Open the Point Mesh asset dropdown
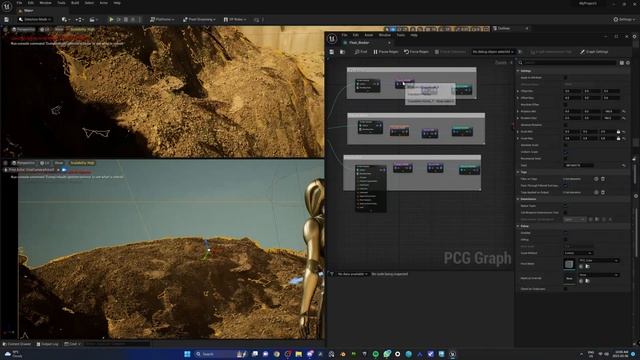This screenshot has height=360, width=640. coord(598,260)
